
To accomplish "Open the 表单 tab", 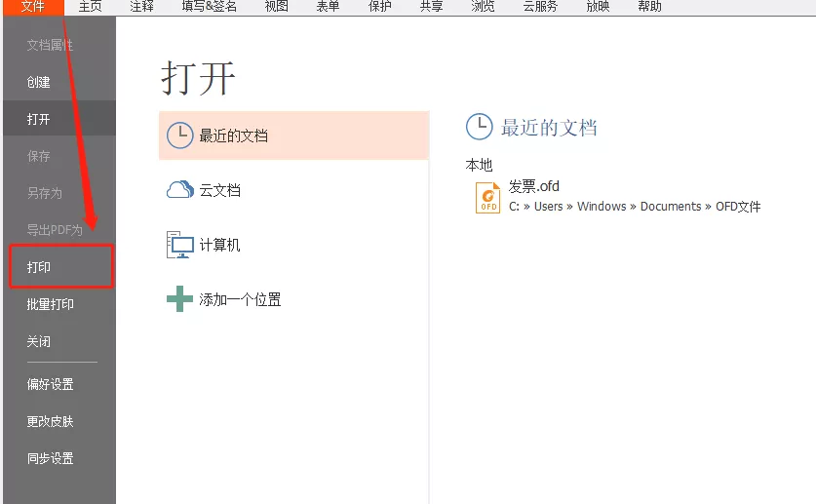I will pos(328,7).
